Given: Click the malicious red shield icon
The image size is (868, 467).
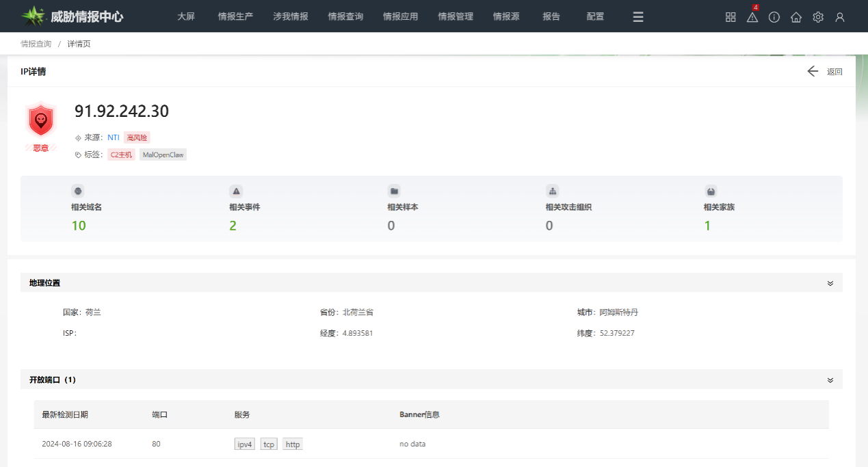Looking at the screenshot, I should point(40,120).
